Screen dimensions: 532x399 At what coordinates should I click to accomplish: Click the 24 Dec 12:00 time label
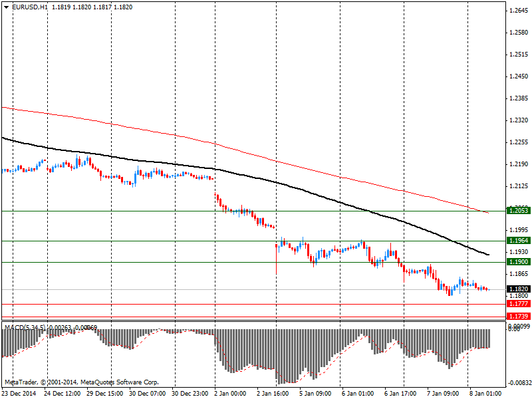[x=62, y=393]
